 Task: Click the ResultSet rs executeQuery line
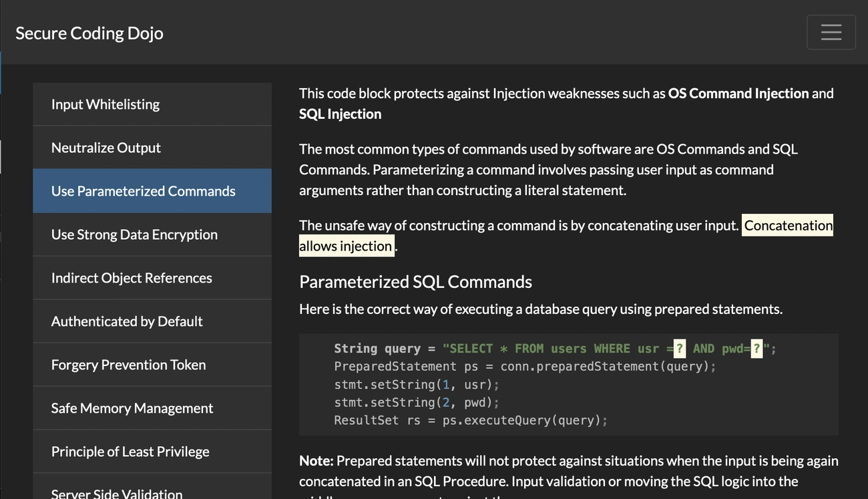point(471,420)
